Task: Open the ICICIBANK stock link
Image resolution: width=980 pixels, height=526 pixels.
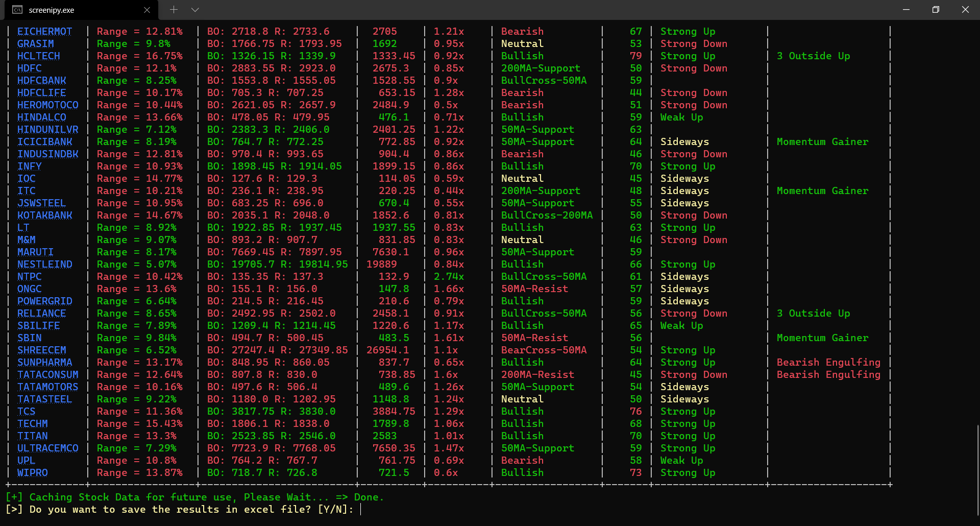Action: (45, 142)
